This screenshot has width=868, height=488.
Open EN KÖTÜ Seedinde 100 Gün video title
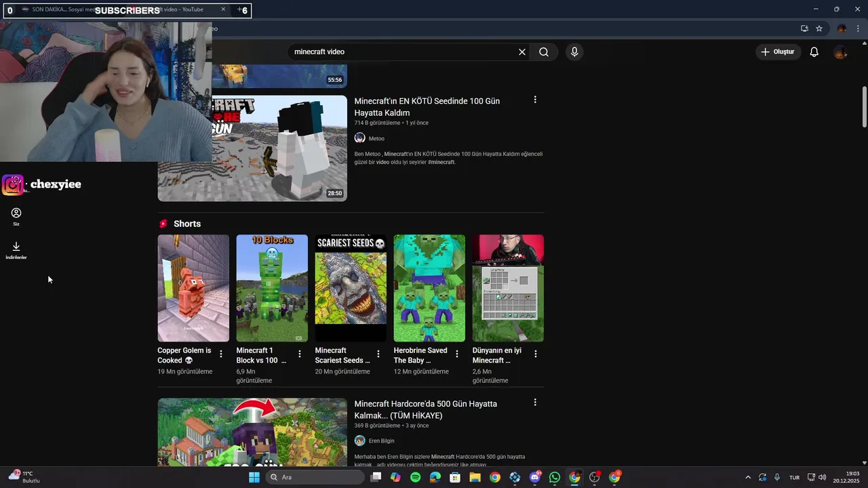(x=427, y=107)
